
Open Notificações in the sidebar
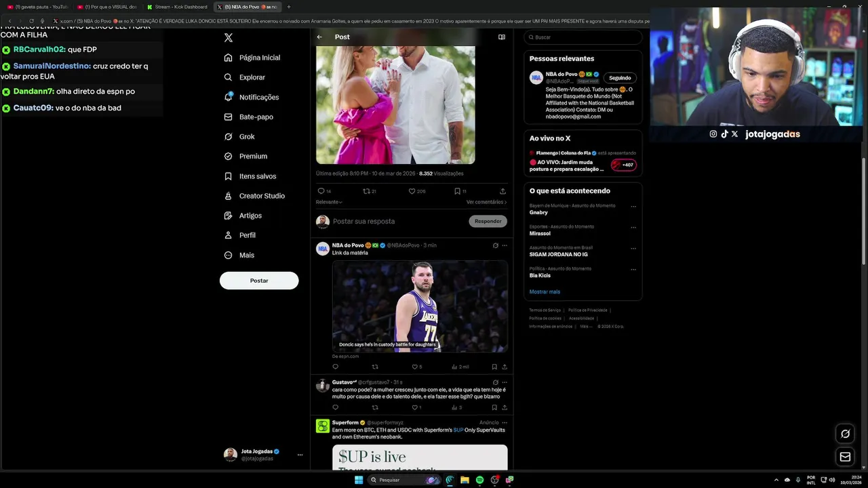pyautogui.click(x=252, y=97)
